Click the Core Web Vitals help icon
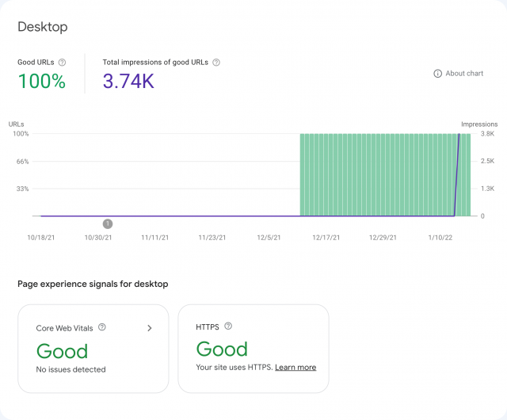Image resolution: width=507 pixels, height=420 pixels. tap(102, 327)
